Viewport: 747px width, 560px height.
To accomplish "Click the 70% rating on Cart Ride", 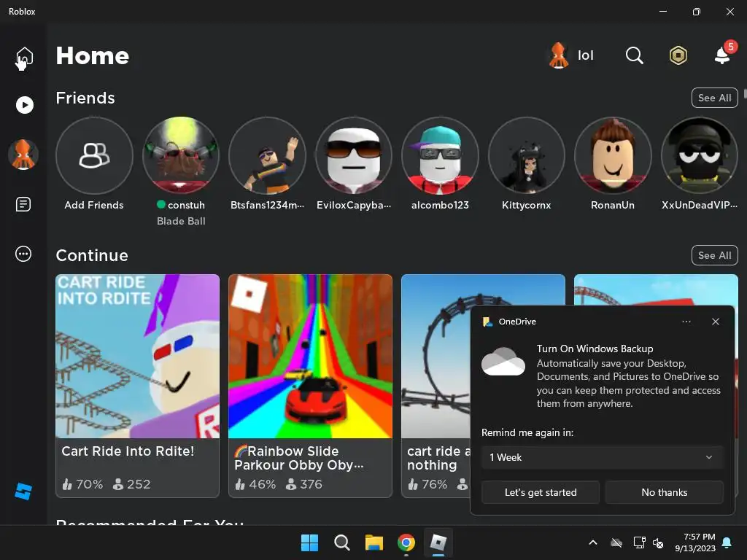I will [82, 484].
